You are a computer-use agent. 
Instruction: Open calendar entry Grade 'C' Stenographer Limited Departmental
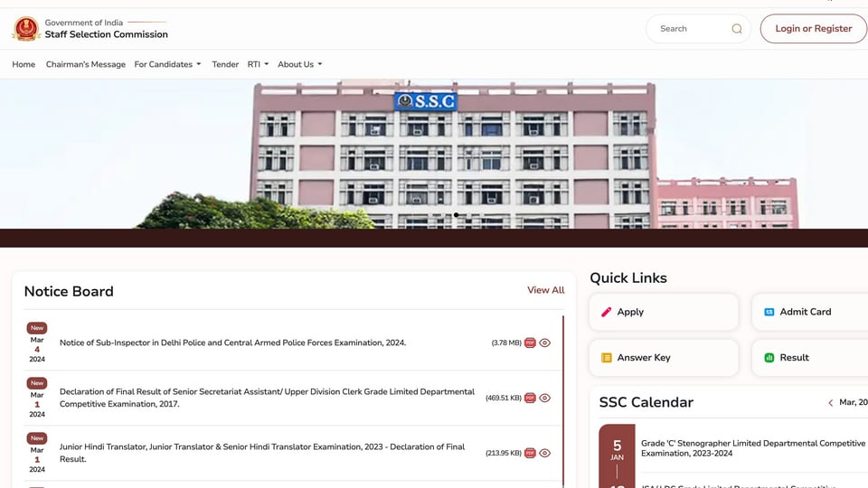753,448
